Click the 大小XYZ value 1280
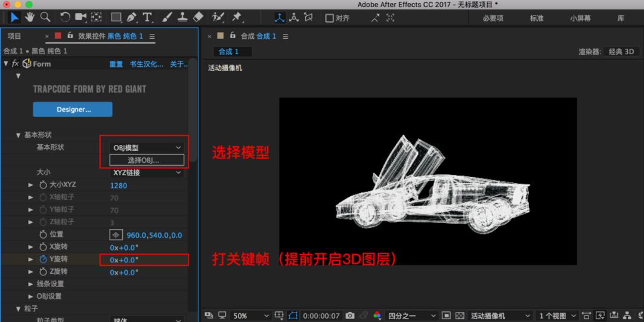Screen dimensions: 644x322 (118, 185)
